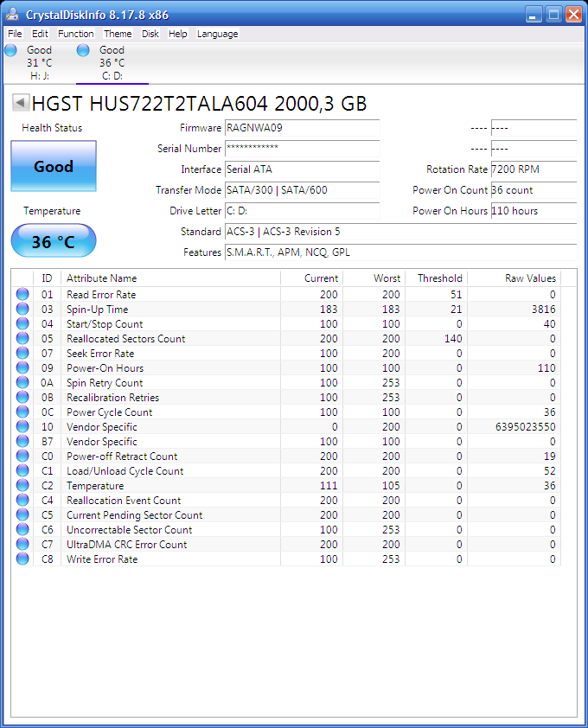Click the Power On Count field
This screenshot has height=728, width=588.
coord(534,190)
